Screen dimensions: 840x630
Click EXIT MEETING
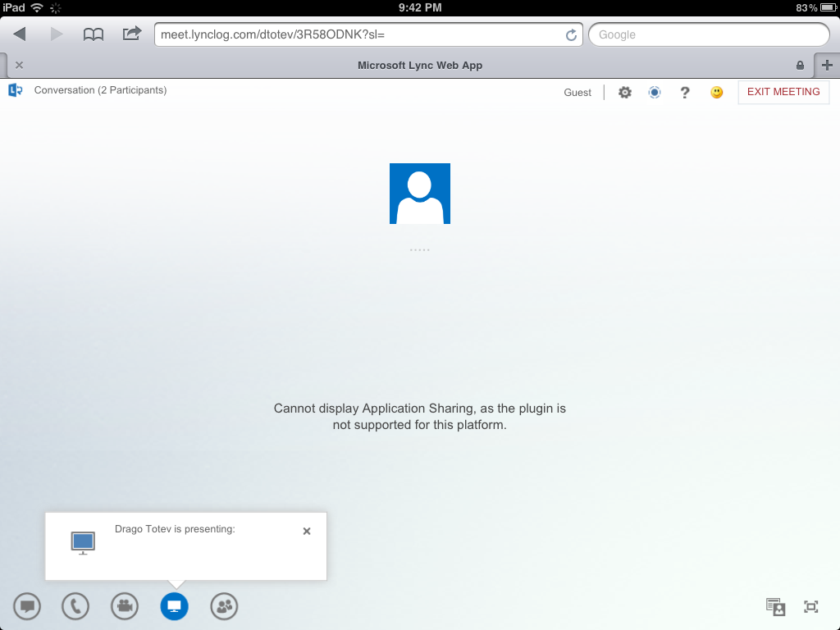pos(783,92)
